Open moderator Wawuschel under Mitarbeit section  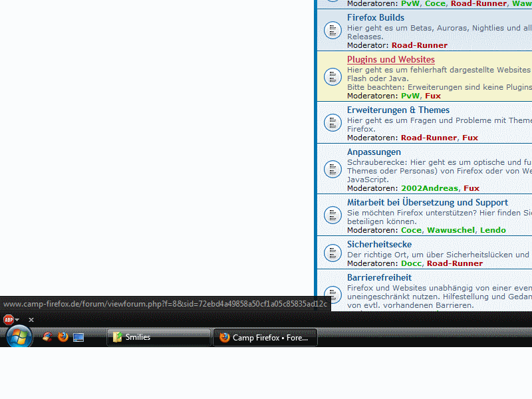pyautogui.click(x=451, y=230)
